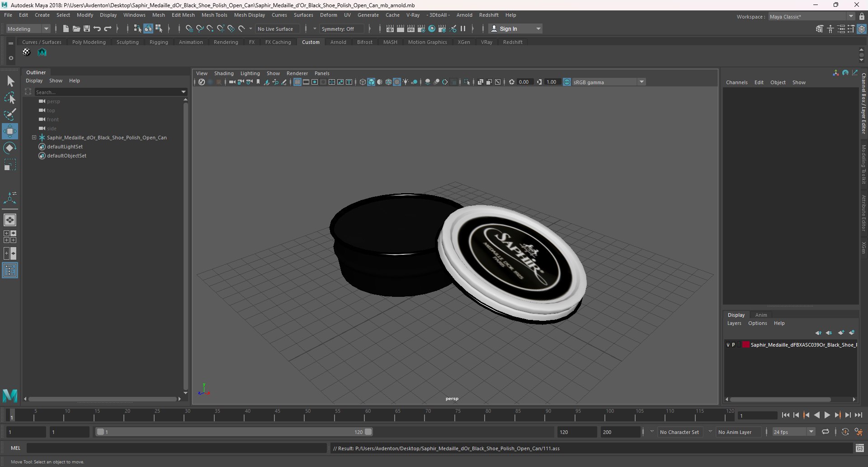Click Create layer from selected icon

coord(852,333)
